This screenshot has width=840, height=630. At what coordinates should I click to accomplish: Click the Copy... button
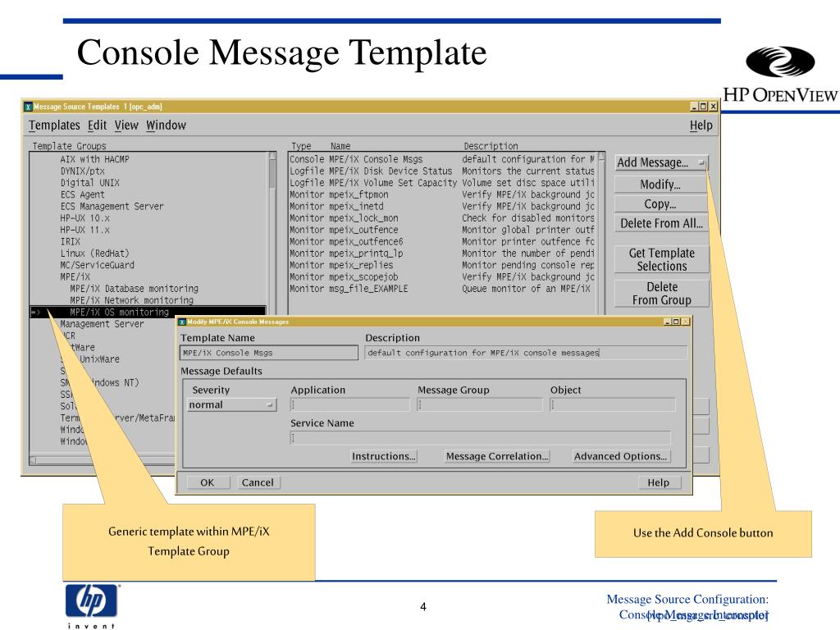pos(661,204)
